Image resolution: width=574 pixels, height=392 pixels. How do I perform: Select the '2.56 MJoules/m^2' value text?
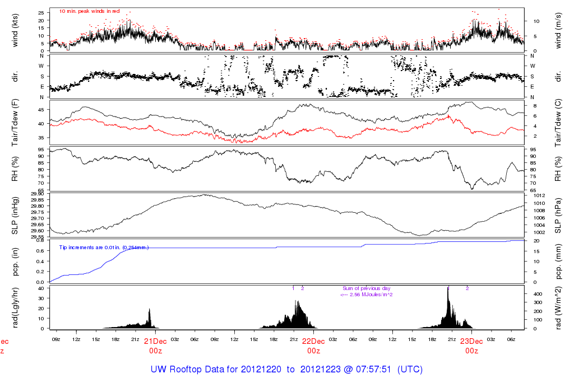pos(371,295)
